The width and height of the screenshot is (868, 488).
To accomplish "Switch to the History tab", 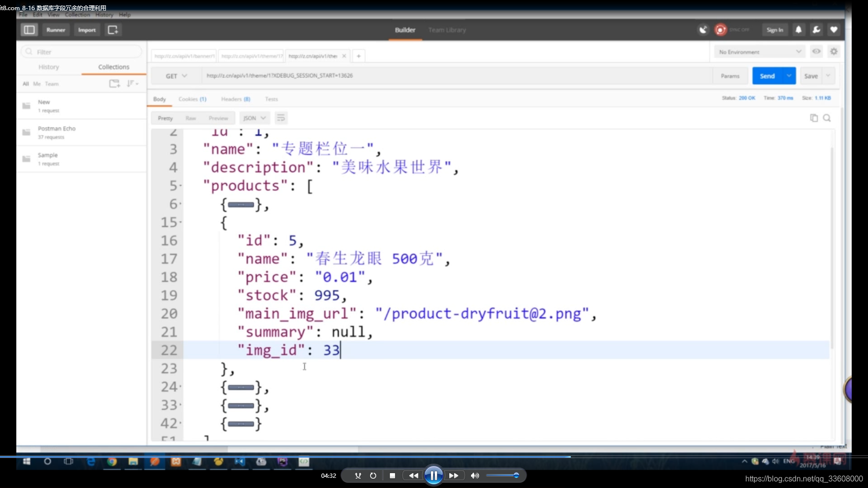I will (x=49, y=67).
